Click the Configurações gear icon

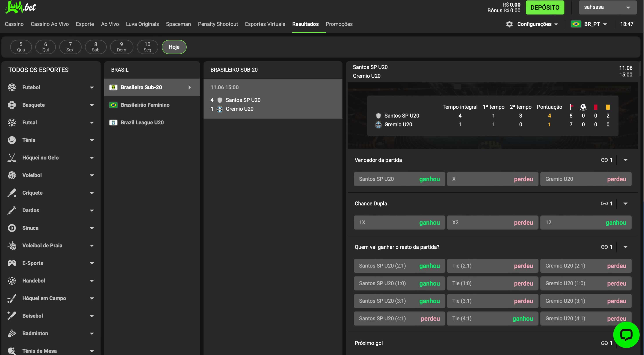tap(509, 24)
